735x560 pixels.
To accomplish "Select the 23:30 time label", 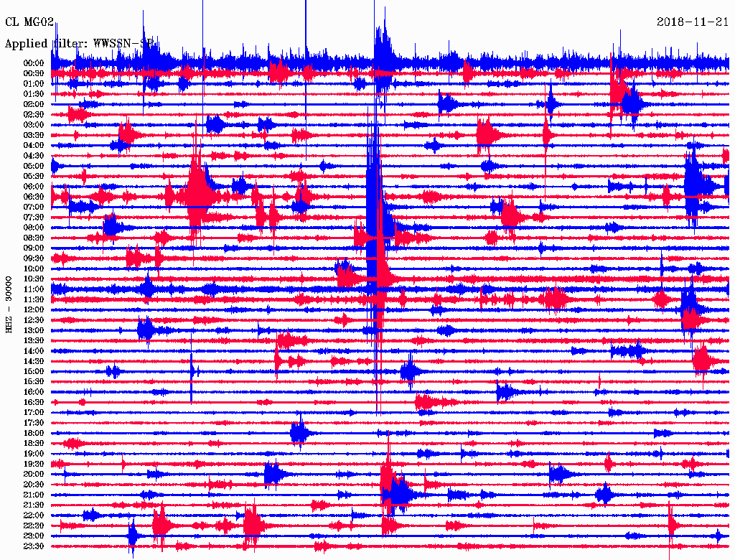I will [x=34, y=546].
